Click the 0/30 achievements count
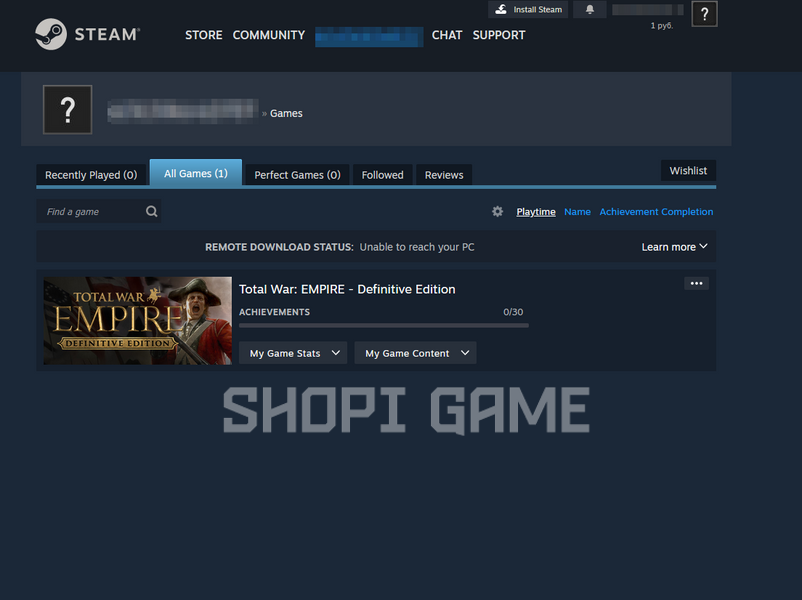Screen dimensions: 802x600 click(x=513, y=312)
